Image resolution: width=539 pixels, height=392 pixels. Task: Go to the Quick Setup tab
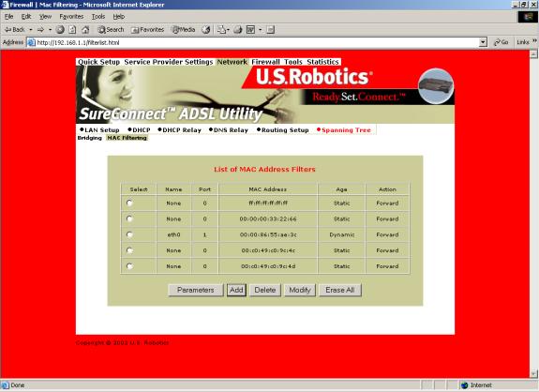pos(98,62)
